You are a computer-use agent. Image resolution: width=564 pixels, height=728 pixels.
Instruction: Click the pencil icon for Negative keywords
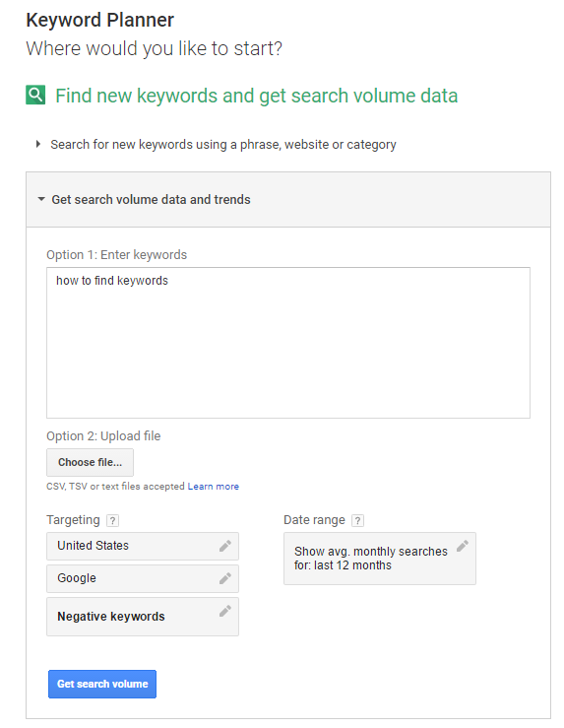click(225, 611)
